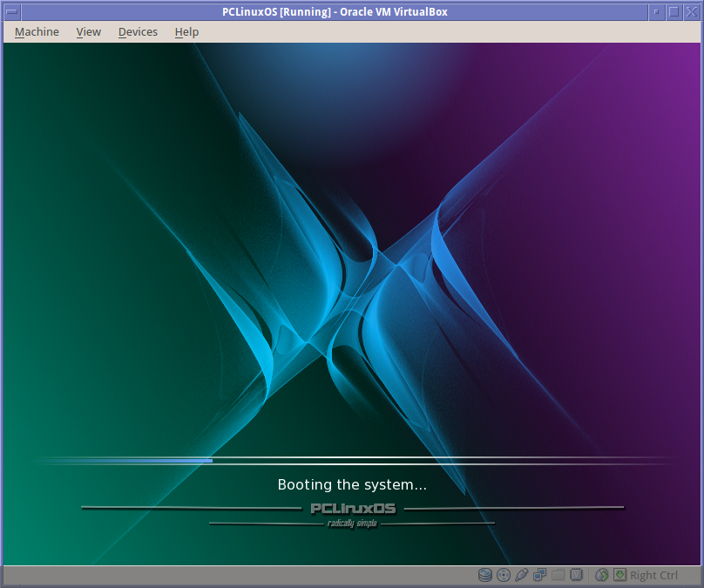Open the window menu button in title bar
The width and height of the screenshot is (704, 588).
tap(11, 11)
